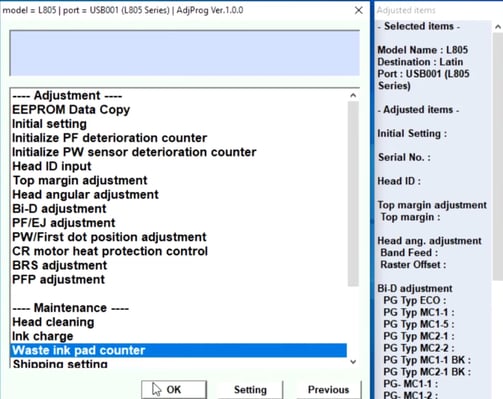Click the Head ID : label in side panel

399,181
